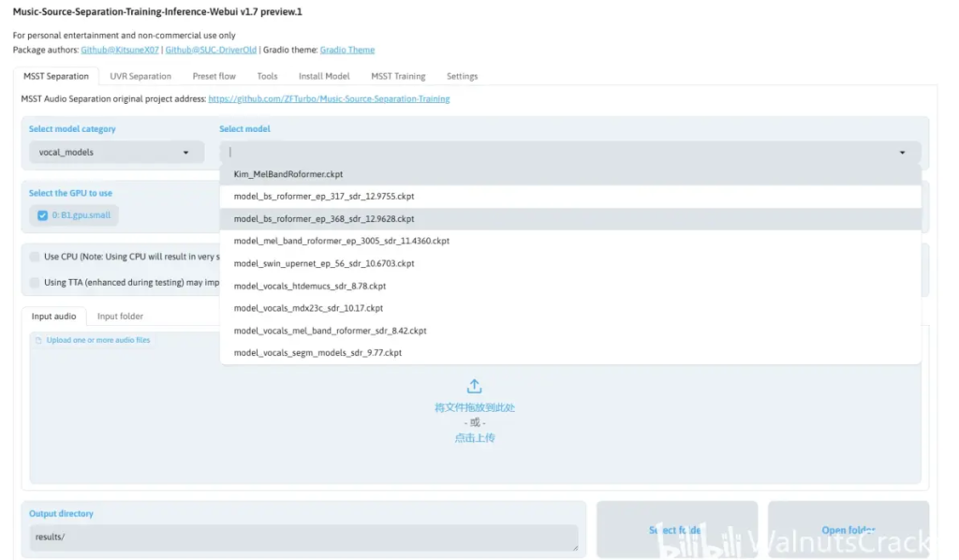Open the Settings tab
The width and height of the screenshot is (959, 560).
pos(463,77)
